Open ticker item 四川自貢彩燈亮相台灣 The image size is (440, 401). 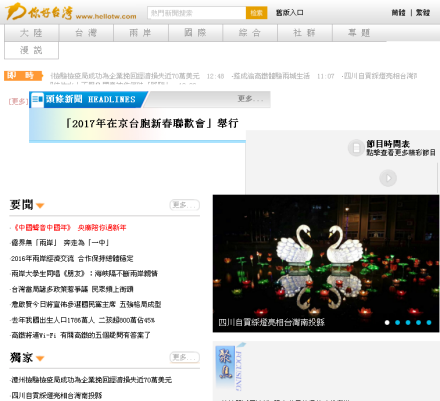pyautogui.click(x=379, y=76)
